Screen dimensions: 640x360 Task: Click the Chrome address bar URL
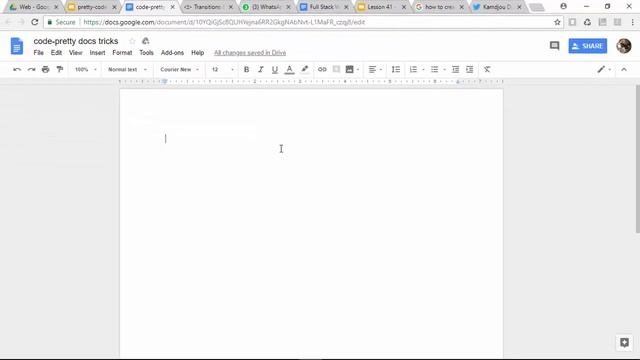pos(224,22)
